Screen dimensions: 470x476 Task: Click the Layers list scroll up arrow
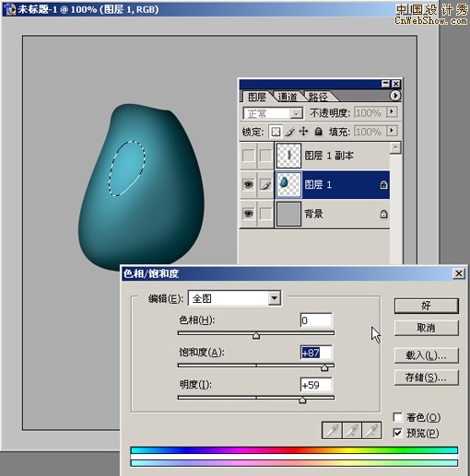pyautogui.click(x=395, y=148)
